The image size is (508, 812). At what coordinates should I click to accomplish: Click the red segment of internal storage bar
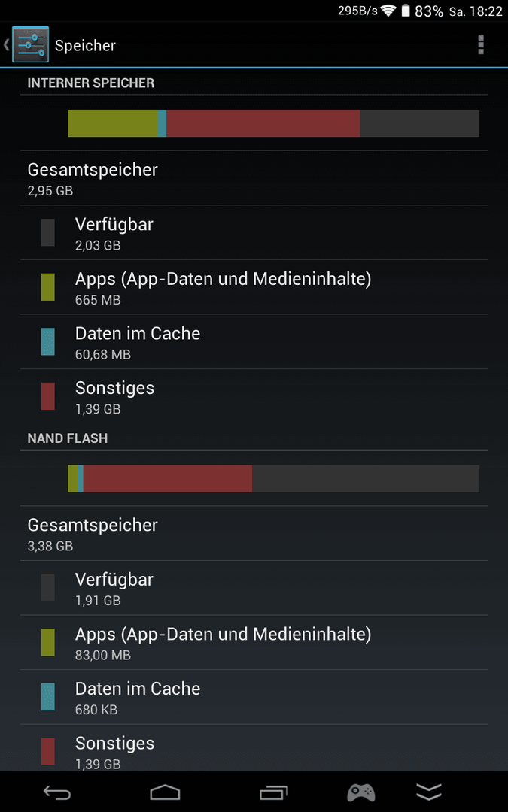[263, 123]
